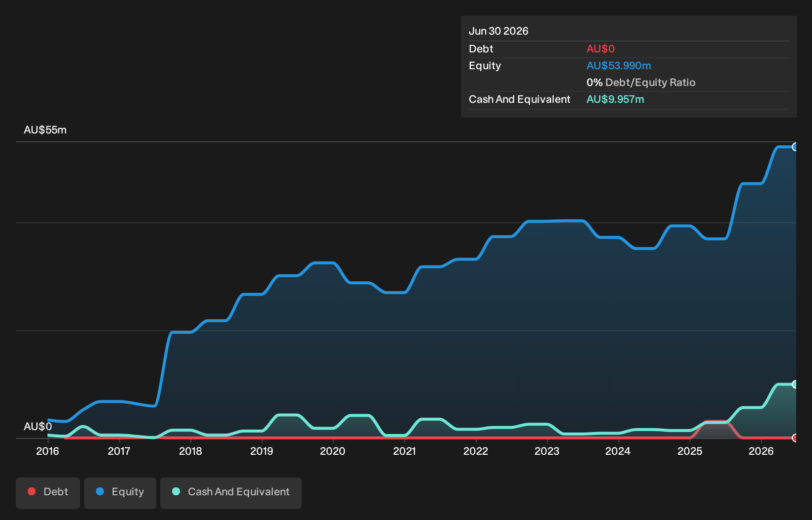Click the Jun 30 2026 tooltip date
Viewport: 812px width, 520px height.
tap(498, 31)
